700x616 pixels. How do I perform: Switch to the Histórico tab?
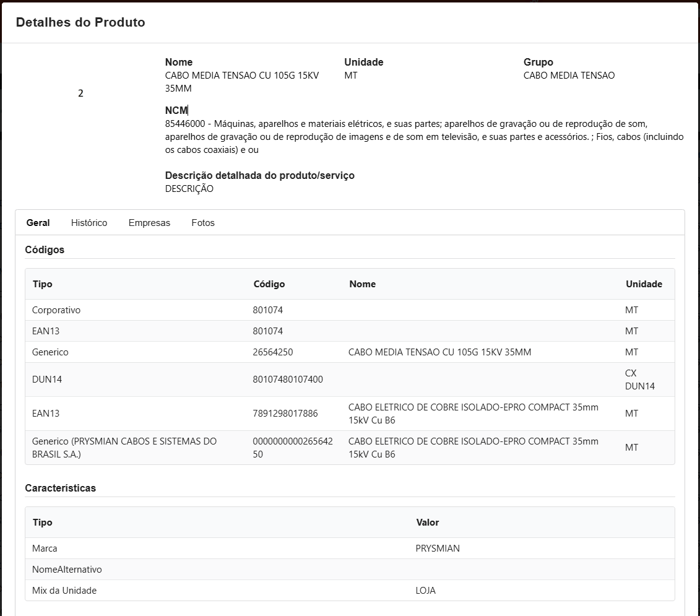pyautogui.click(x=89, y=223)
